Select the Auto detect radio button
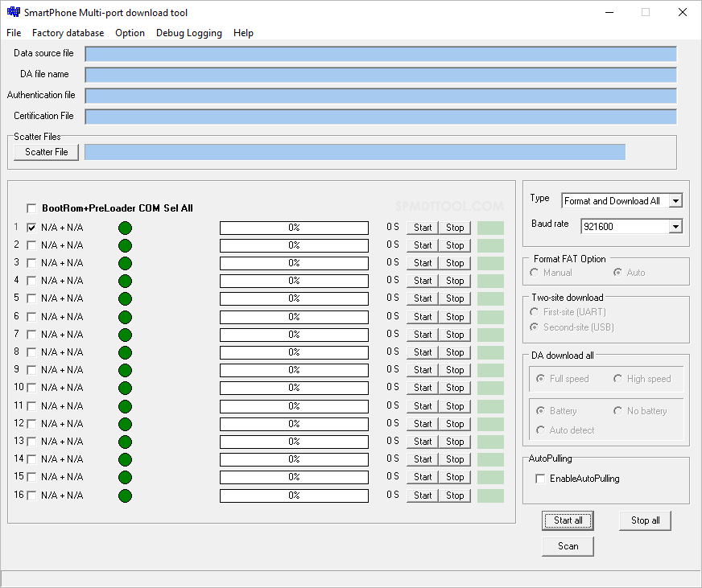 click(540, 430)
